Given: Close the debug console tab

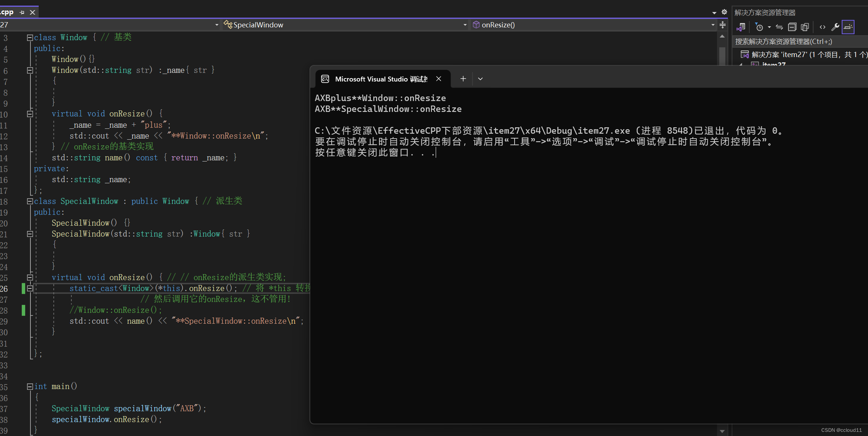Looking at the screenshot, I should point(438,79).
